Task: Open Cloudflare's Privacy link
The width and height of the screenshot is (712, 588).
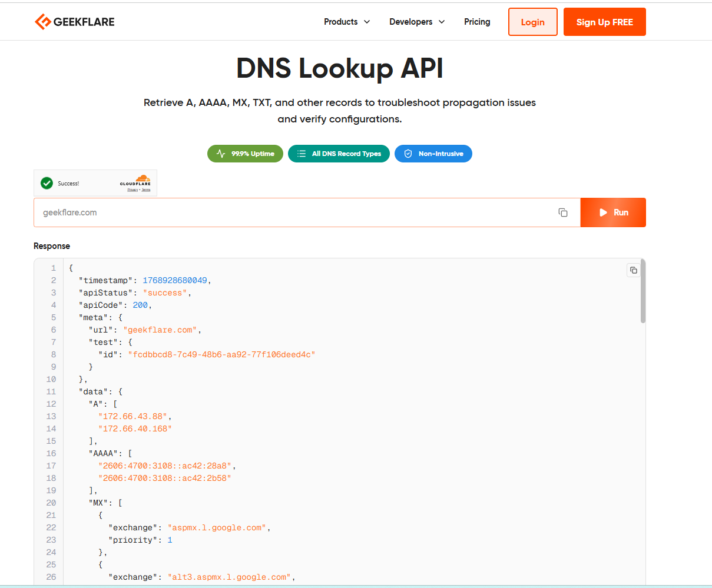Action: coord(132,190)
